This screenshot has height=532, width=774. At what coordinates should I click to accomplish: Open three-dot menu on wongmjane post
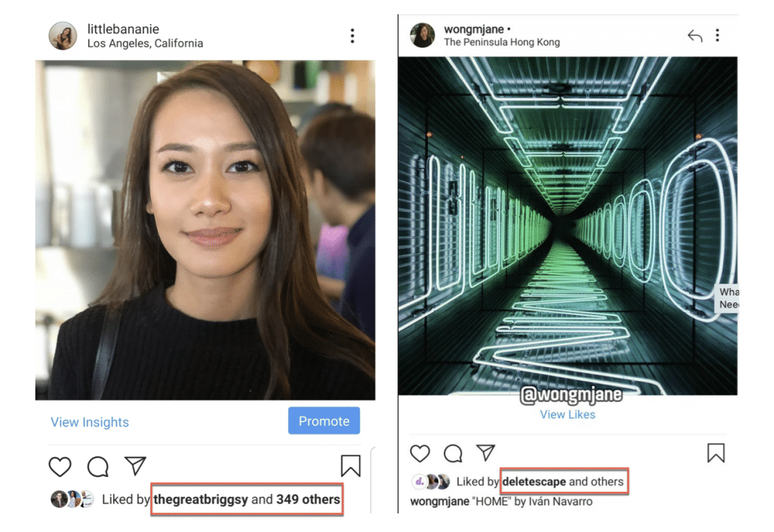click(717, 35)
